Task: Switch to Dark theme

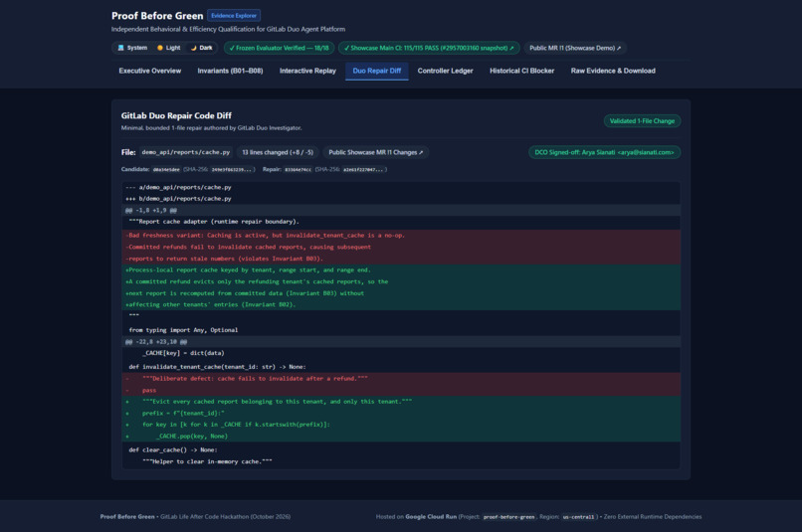Action: (x=202, y=48)
